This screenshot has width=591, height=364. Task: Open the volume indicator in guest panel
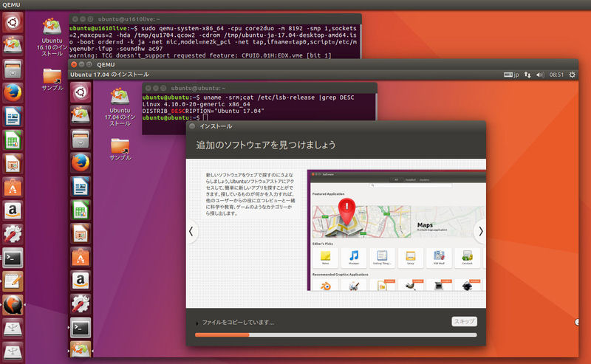540,75
